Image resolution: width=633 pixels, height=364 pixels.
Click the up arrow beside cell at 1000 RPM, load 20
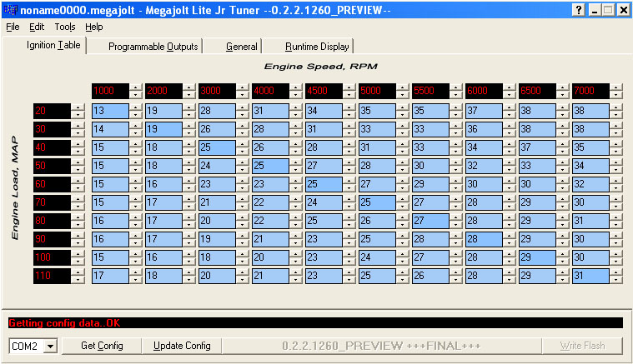pos(136,107)
